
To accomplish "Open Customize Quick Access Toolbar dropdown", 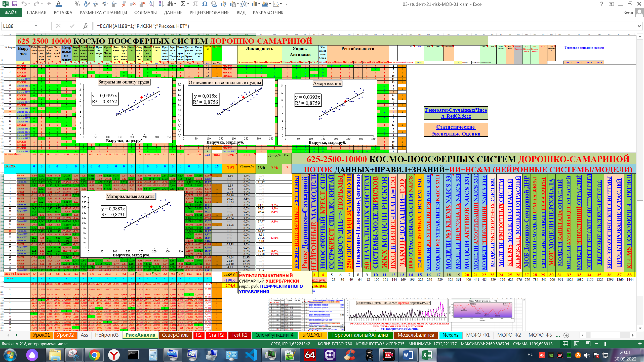I will click(x=287, y=4).
